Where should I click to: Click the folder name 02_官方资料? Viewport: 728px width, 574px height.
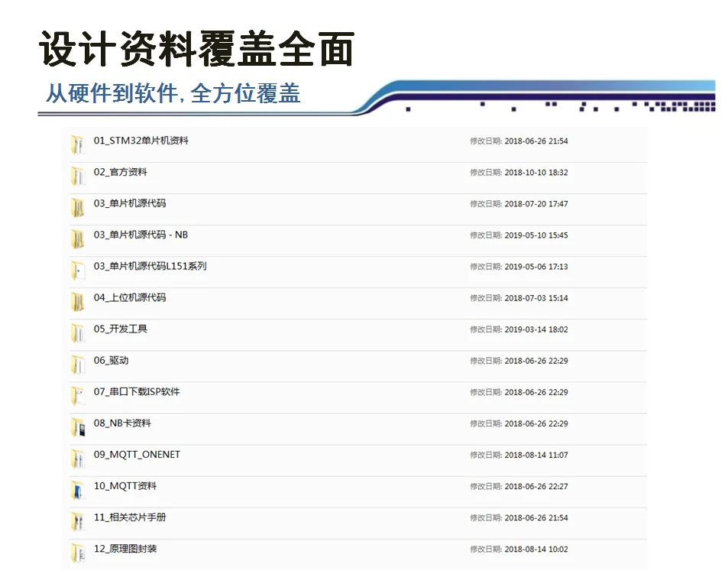(x=120, y=172)
